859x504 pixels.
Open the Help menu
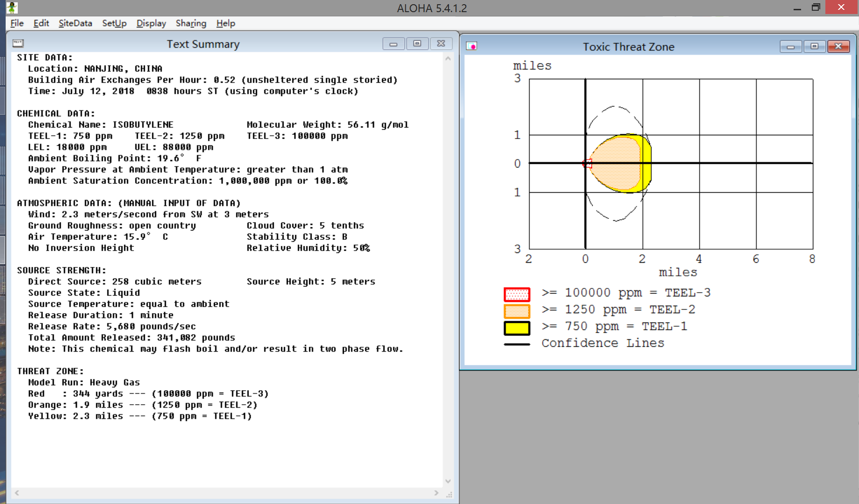pyautogui.click(x=226, y=23)
